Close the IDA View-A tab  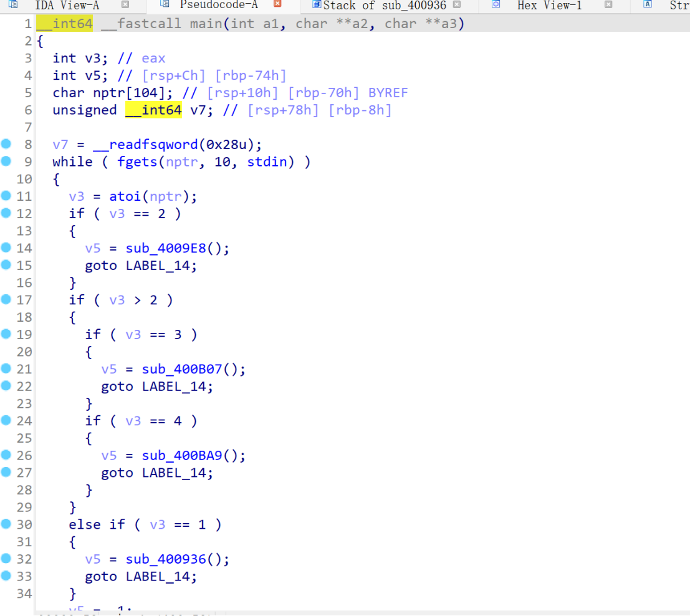tap(125, 5)
